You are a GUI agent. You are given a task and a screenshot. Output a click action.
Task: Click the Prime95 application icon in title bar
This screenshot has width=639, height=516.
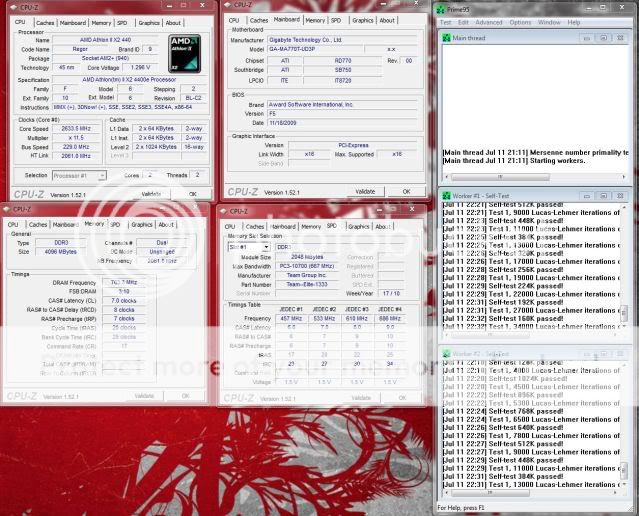(x=440, y=8)
